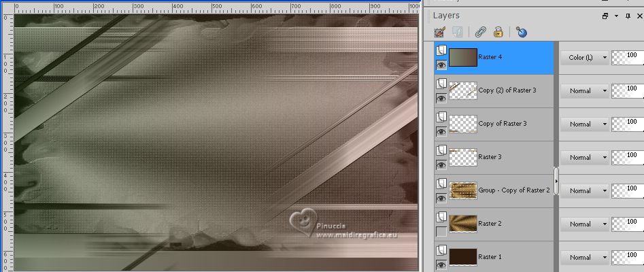Screen dimensions: 644x272
Task: Select the layer named Raster 1
Action: (x=490, y=257)
